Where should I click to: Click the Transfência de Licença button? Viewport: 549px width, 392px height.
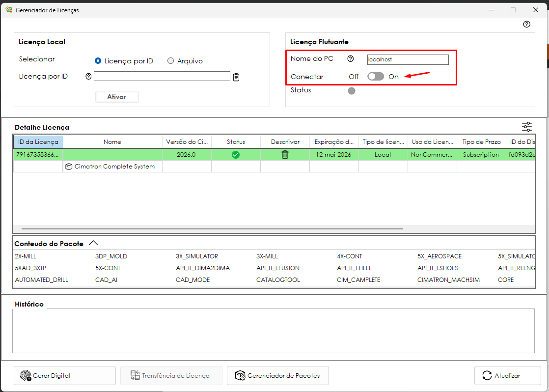tap(171, 375)
